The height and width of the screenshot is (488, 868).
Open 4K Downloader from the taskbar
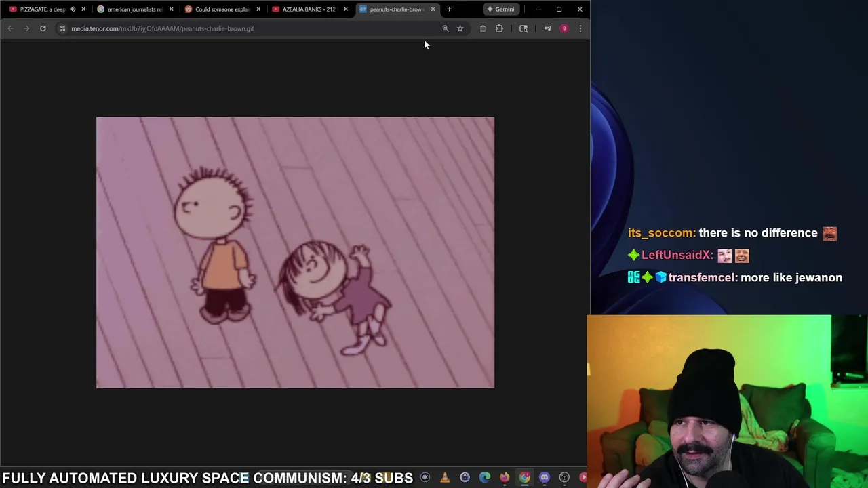click(x=425, y=478)
